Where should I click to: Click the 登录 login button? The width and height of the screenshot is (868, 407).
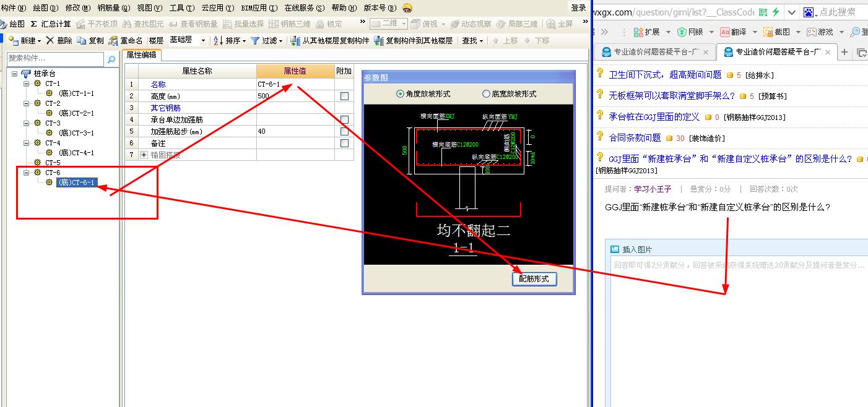pos(578,7)
